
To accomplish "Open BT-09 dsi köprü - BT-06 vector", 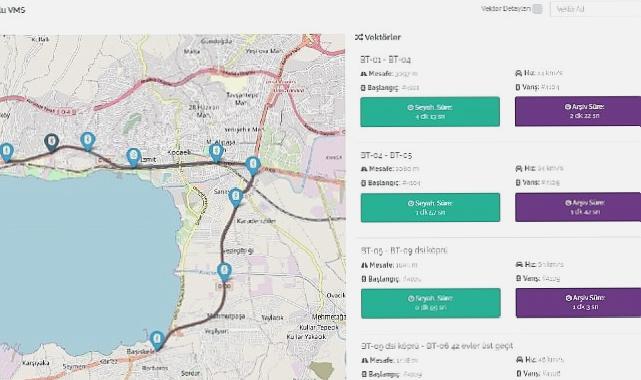I will (437, 346).
